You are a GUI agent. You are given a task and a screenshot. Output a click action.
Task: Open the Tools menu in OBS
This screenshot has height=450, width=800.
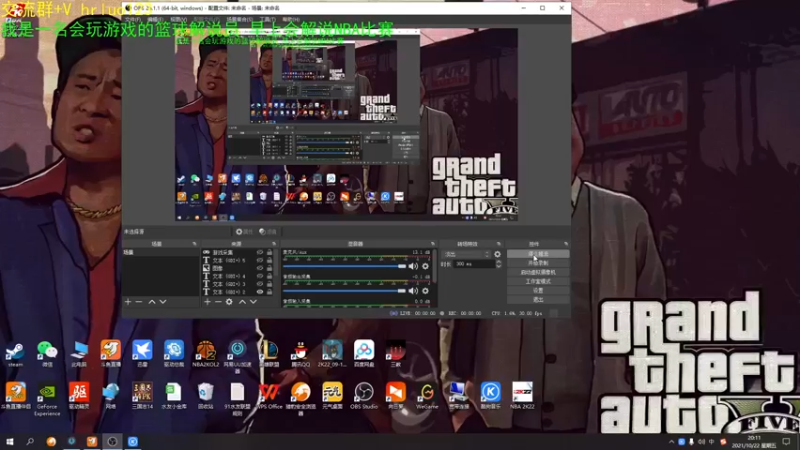[267, 19]
